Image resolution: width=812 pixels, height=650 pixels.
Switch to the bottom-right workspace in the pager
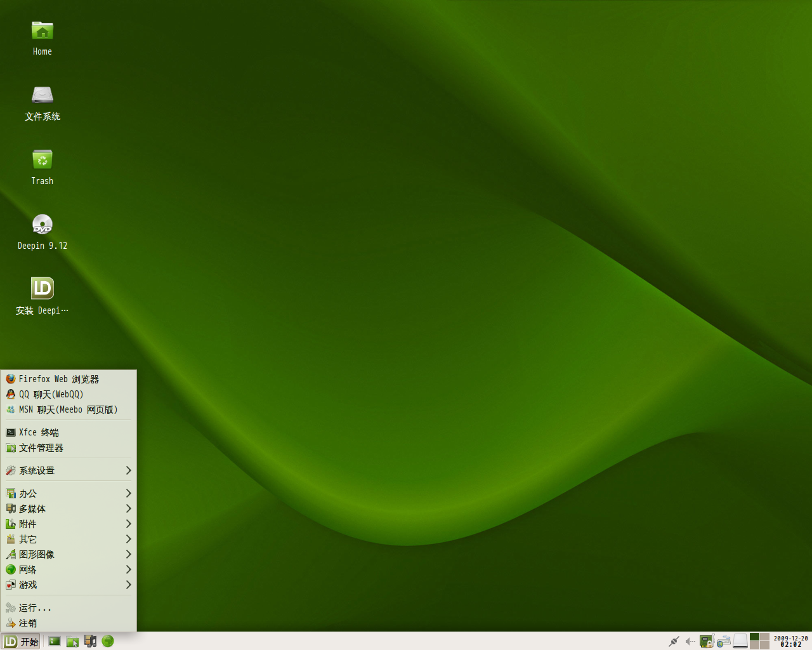764,645
